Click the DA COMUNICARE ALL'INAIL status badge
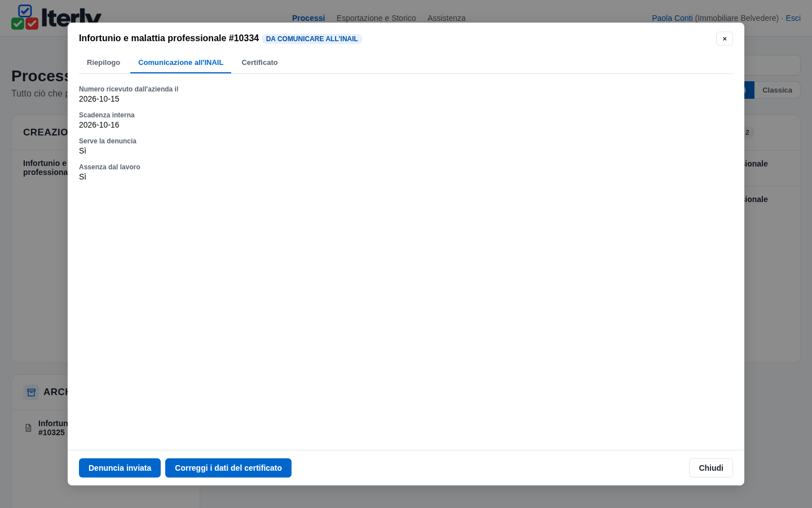 click(x=312, y=39)
